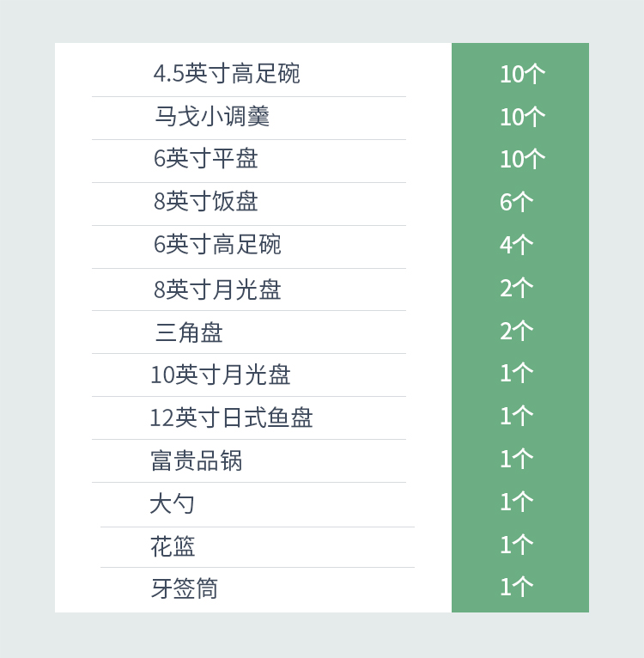Click the 4.5英寸高足碗 item name
The width and height of the screenshot is (644, 658).
pos(227,74)
